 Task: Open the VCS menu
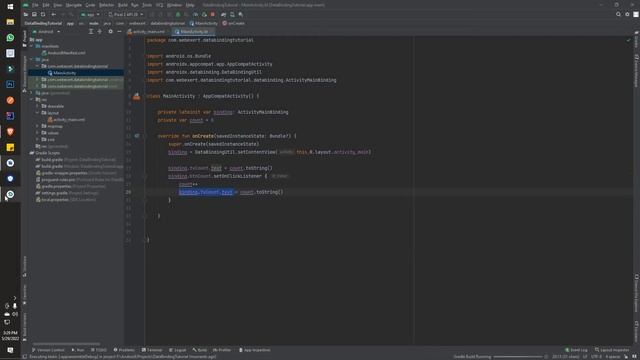pos(160,5)
